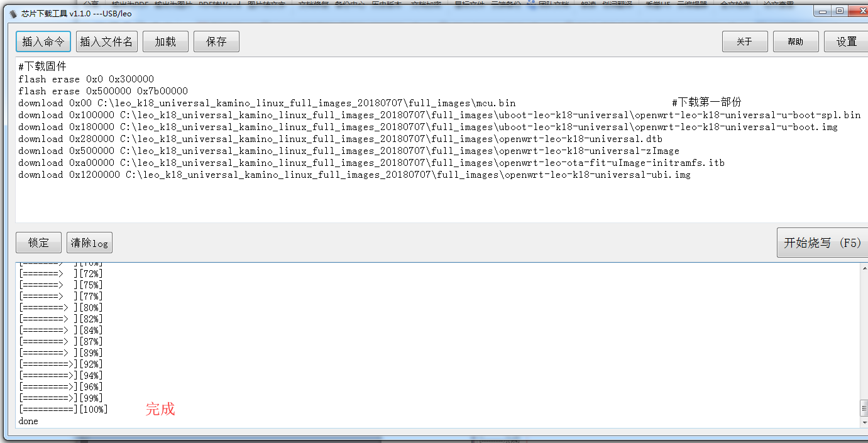Place cursor in the #下载固件 comment line
The width and height of the screenshot is (868, 443).
[42, 67]
